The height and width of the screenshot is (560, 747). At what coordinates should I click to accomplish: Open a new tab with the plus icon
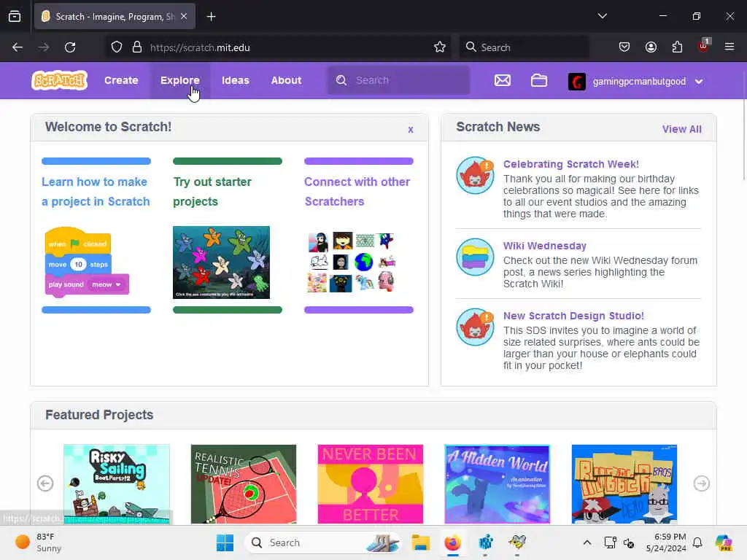(x=211, y=17)
